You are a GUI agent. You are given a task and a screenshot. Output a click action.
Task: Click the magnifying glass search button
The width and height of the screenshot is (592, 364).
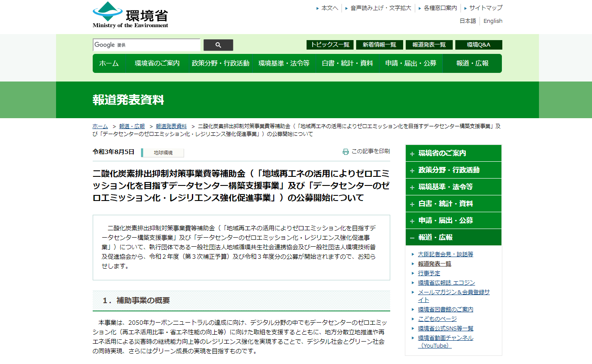(x=218, y=45)
